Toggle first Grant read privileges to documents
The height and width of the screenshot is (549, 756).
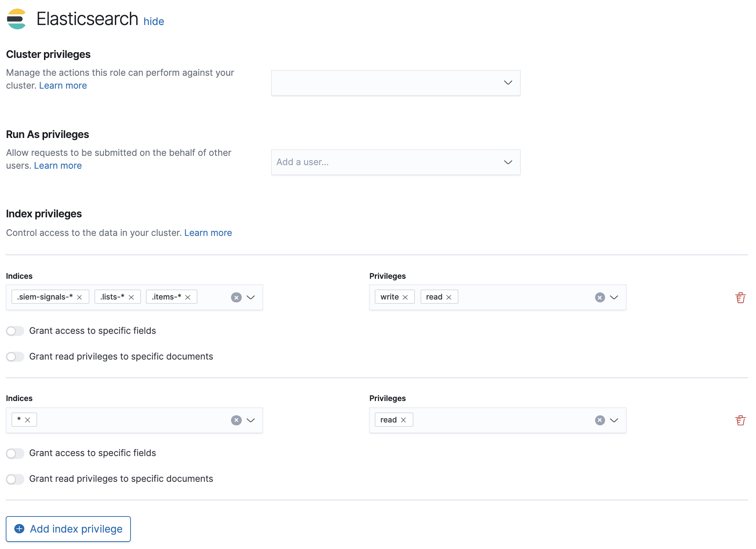pos(15,357)
